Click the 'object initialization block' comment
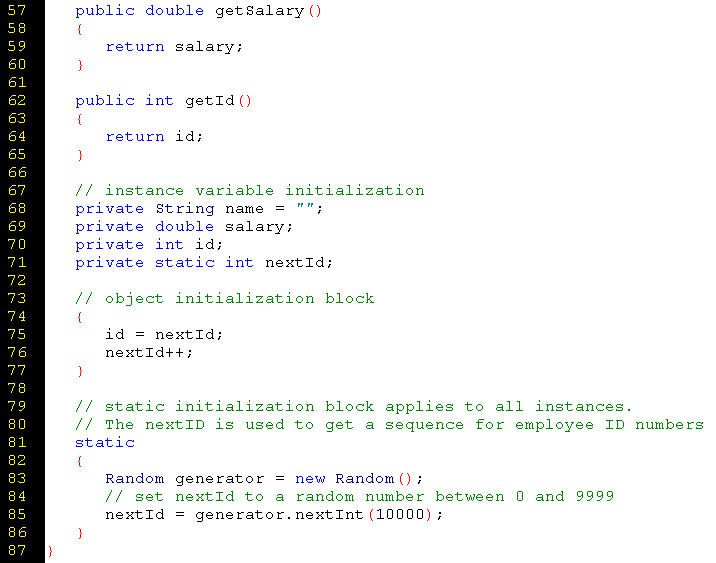The width and height of the screenshot is (716, 563). click(225, 298)
